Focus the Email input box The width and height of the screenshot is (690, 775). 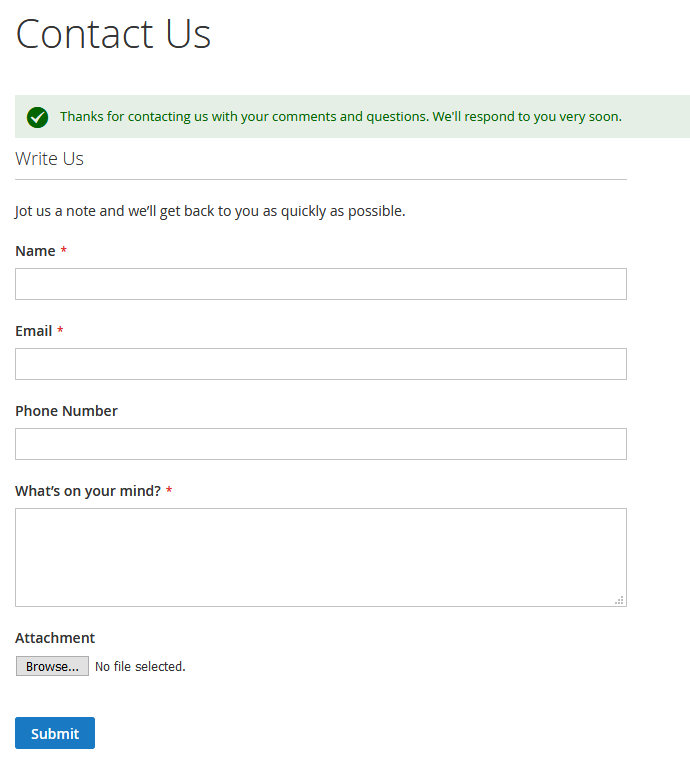pyautogui.click(x=321, y=364)
